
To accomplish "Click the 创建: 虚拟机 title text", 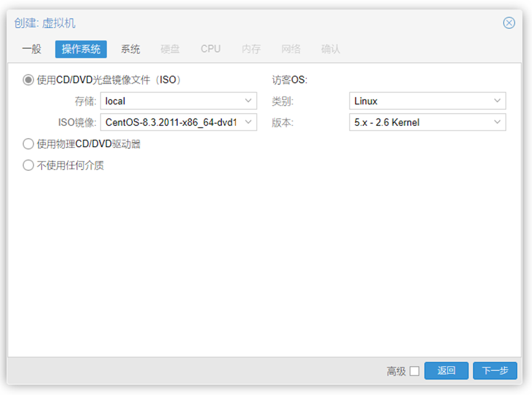I will coord(45,23).
